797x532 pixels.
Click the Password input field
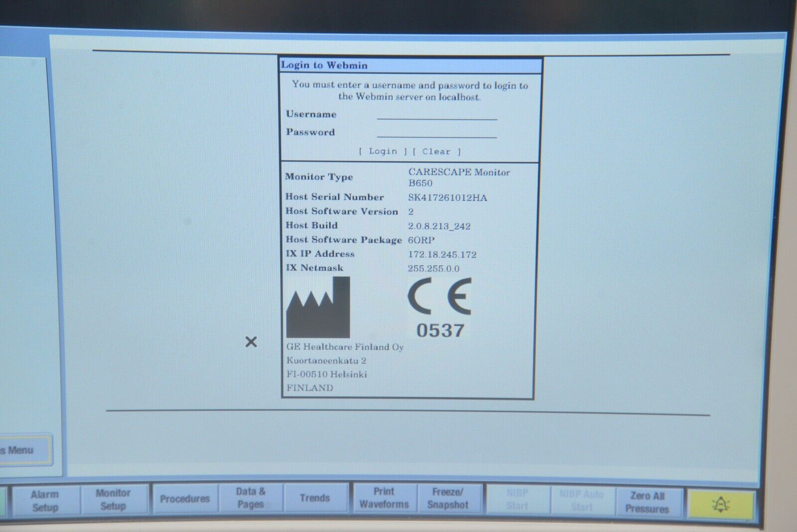[x=437, y=133]
